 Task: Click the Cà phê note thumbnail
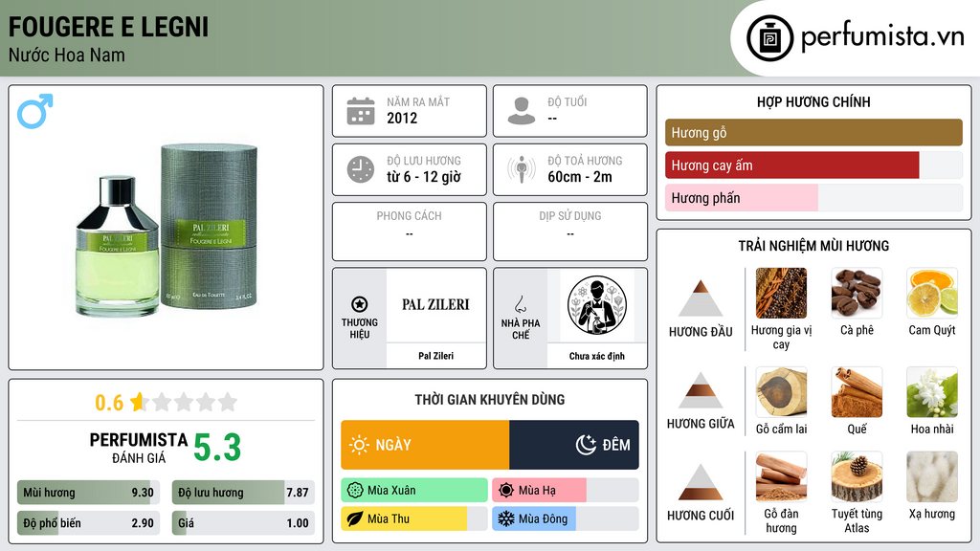[x=857, y=293]
